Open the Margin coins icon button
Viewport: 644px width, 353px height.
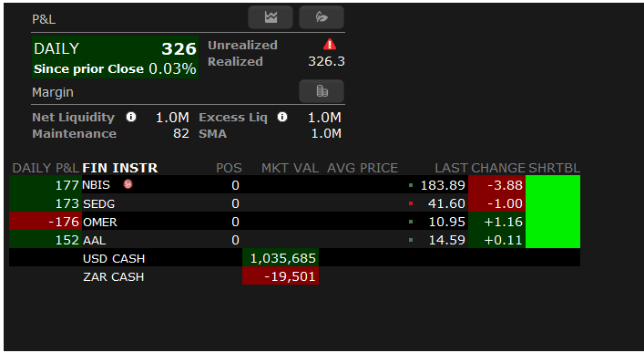(x=322, y=91)
